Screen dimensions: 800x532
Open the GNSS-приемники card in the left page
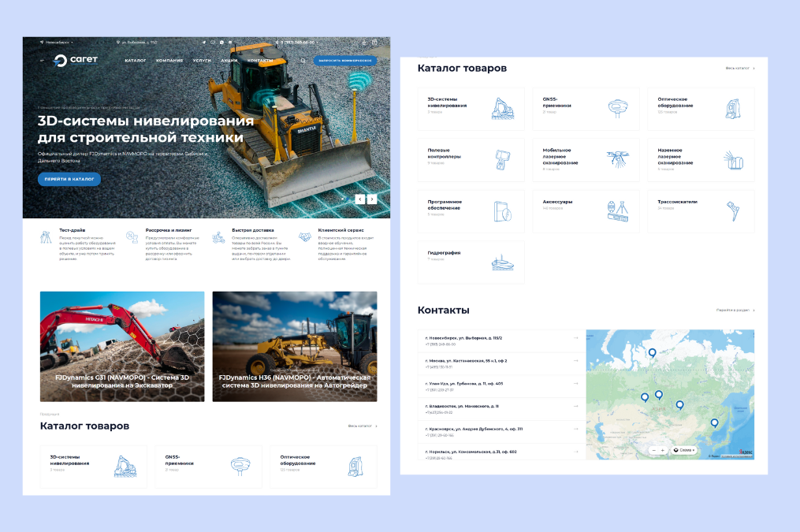click(x=209, y=467)
